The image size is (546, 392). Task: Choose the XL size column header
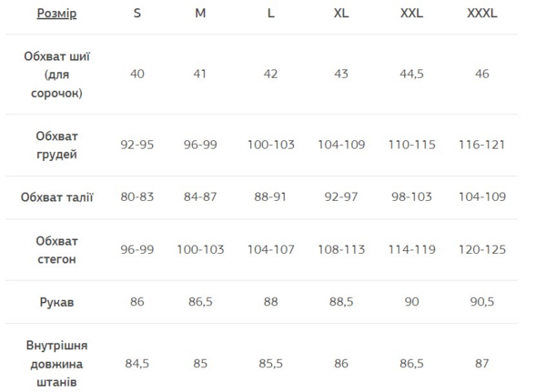coord(341,14)
